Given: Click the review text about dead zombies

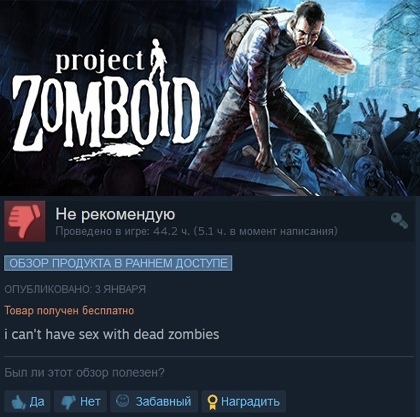Looking at the screenshot, I should click(112, 334).
